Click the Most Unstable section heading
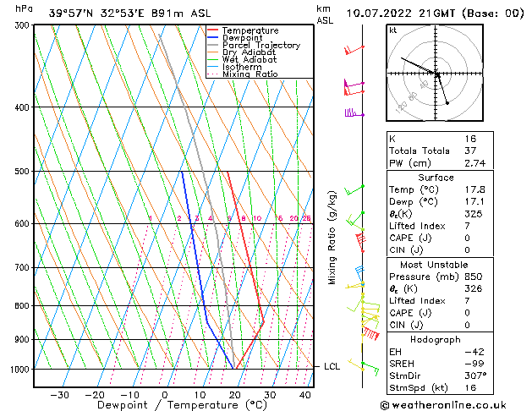 point(434,265)
